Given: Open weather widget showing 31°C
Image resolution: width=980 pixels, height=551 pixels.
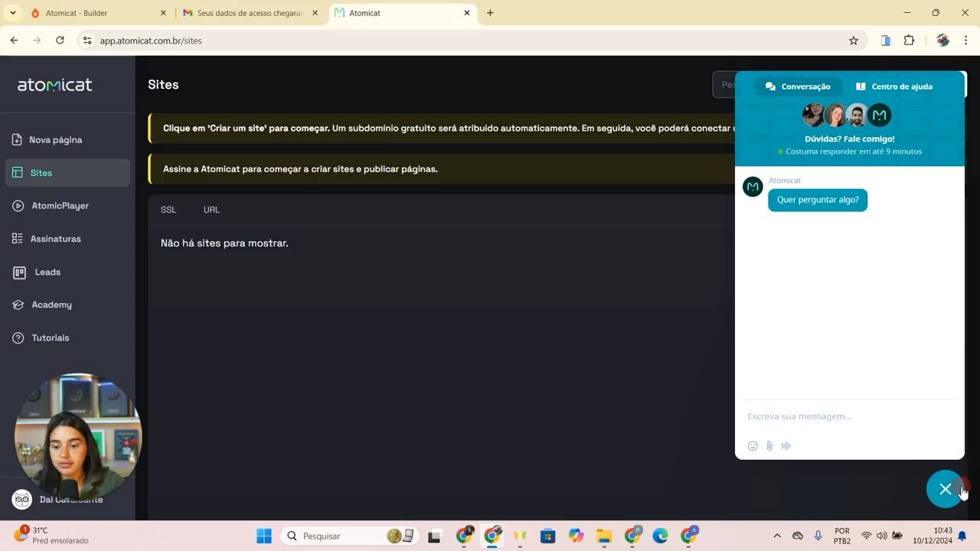Looking at the screenshot, I should [51, 536].
